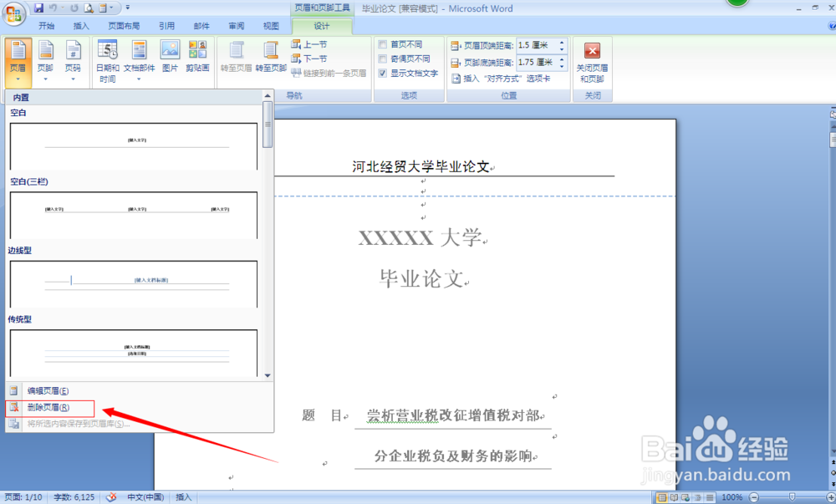Click the zoom slider handle

(x=792, y=497)
